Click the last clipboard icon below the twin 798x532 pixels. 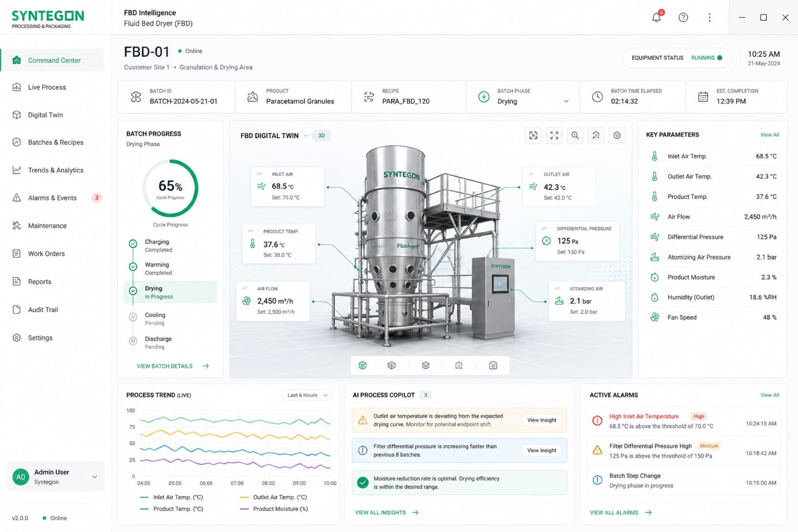click(493, 365)
